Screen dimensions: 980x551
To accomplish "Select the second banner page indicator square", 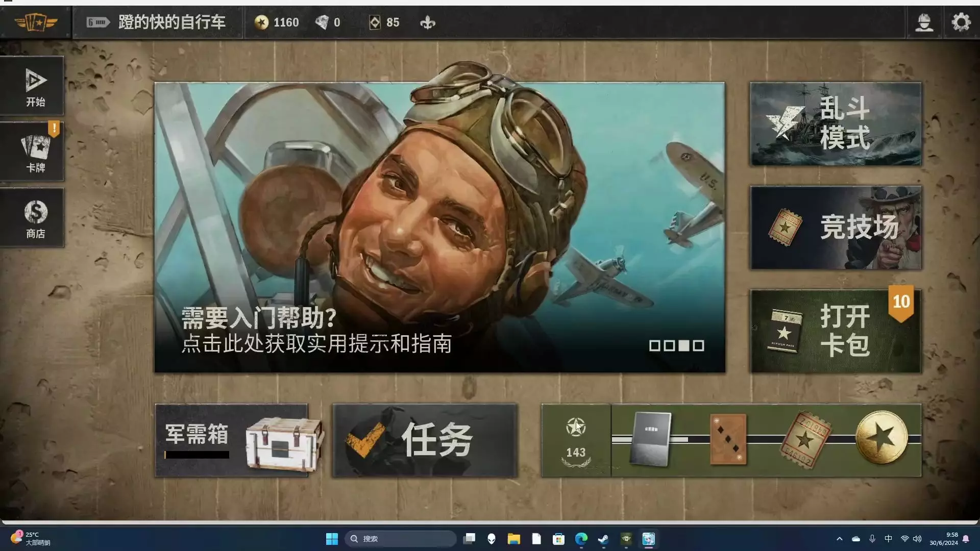I will click(669, 346).
